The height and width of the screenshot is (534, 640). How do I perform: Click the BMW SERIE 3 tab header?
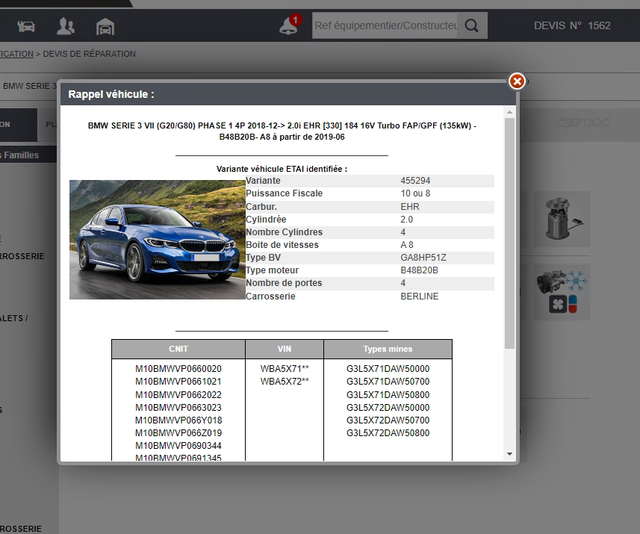click(29, 86)
